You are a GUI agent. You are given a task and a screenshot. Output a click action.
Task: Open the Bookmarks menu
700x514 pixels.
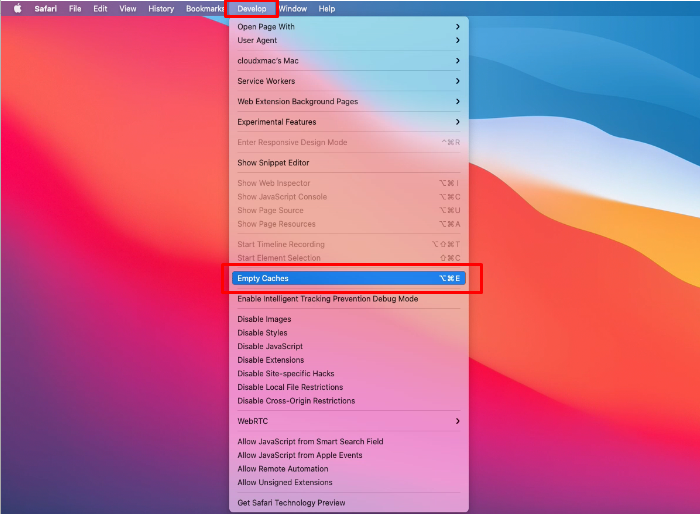click(x=205, y=8)
